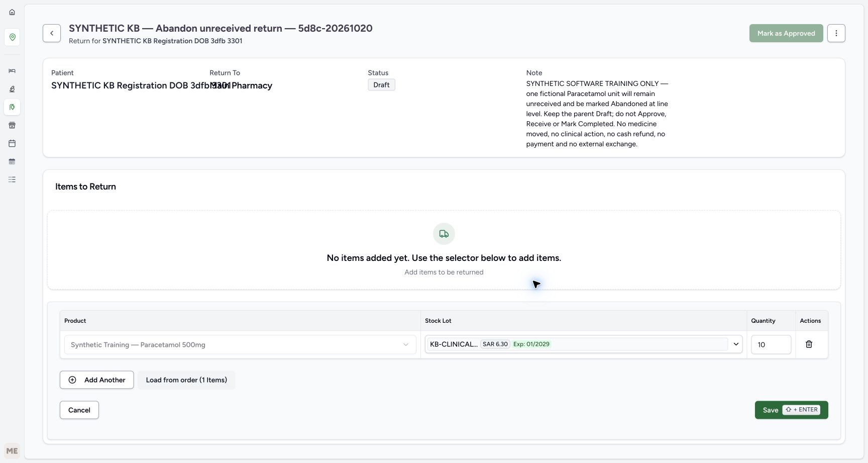The height and width of the screenshot is (463, 868).
Task: Click the Product column header
Action: point(75,321)
